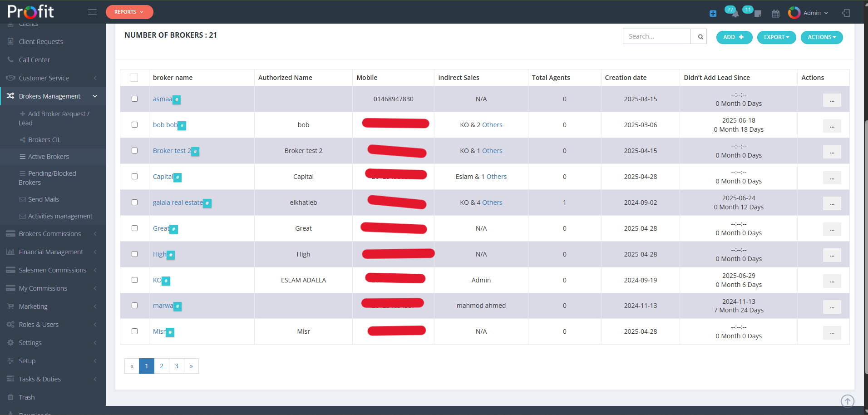Go to page 3 in pagination
This screenshot has height=415, width=868.
pos(176,366)
